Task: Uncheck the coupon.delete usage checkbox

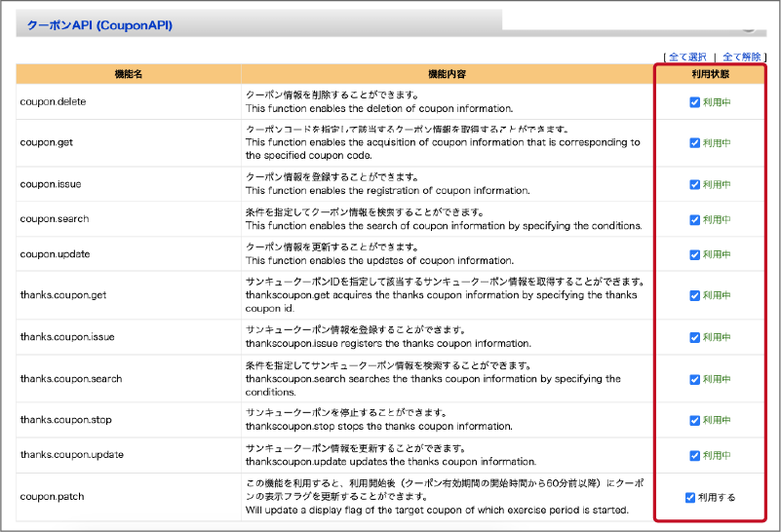Action: click(695, 102)
